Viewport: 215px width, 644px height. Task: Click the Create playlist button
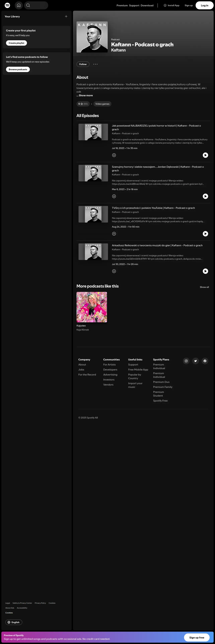(17, 43)
